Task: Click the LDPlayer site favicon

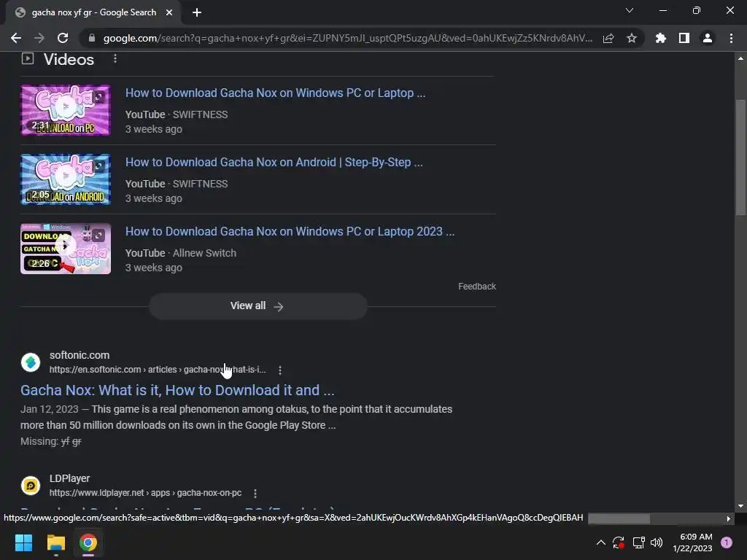Action: click(x=31, y=486)
